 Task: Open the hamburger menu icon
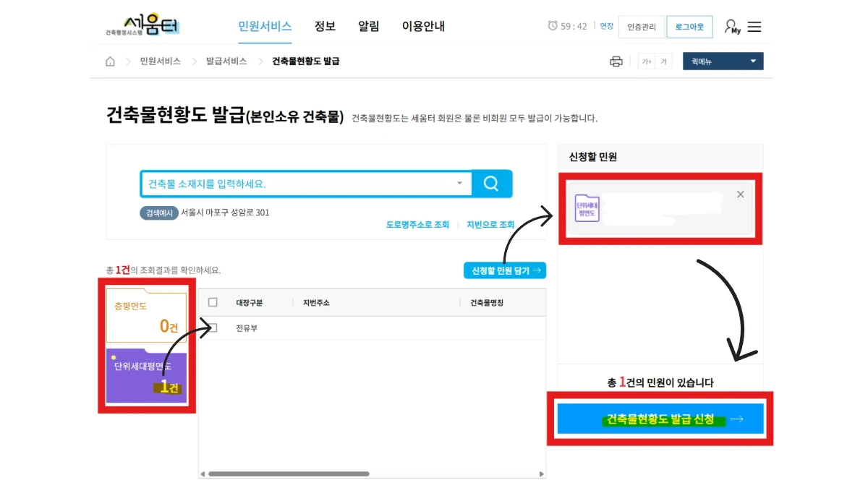coord(754,27)
